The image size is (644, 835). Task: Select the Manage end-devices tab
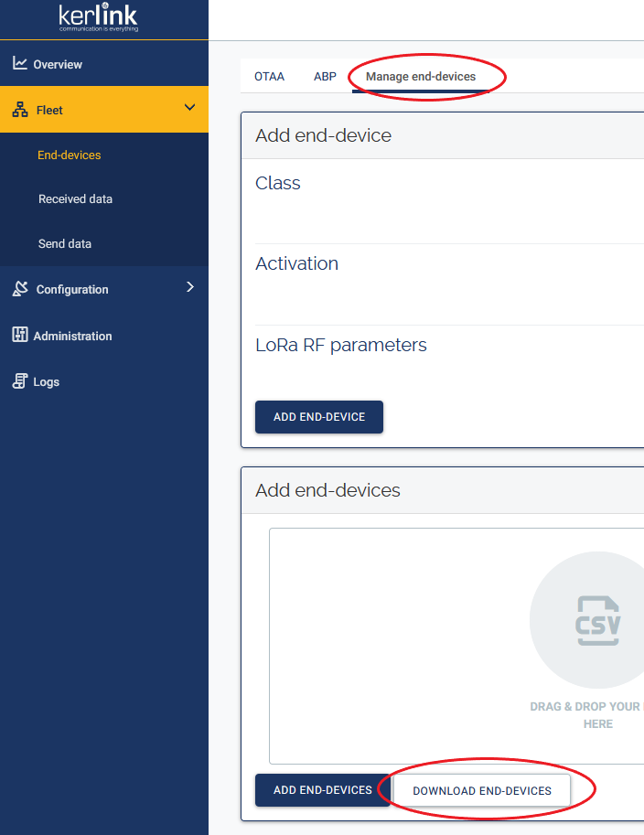(x=421, y=77)
